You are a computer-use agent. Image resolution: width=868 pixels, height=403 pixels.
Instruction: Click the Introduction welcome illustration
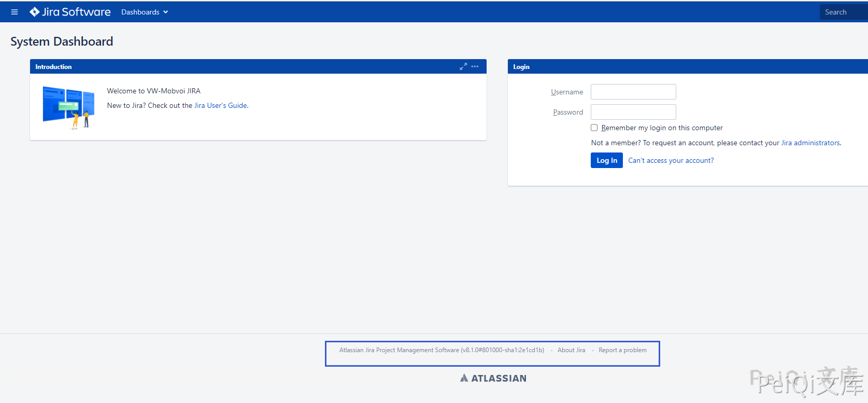coord(68,107)
